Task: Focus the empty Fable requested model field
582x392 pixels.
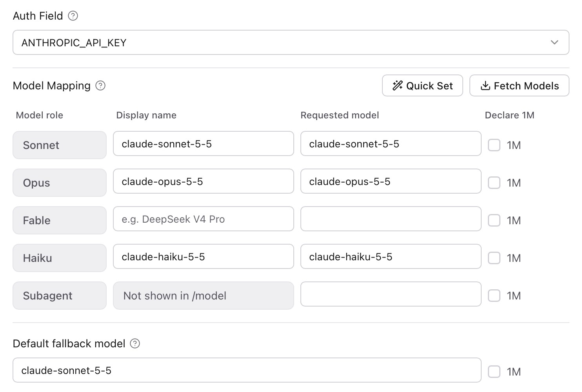Action: point(391,219)
